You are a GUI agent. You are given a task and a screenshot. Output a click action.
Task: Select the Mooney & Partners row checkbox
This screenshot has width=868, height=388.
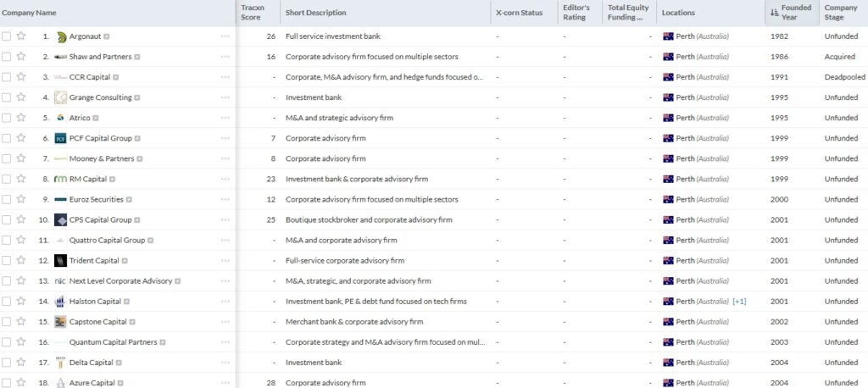7,158
